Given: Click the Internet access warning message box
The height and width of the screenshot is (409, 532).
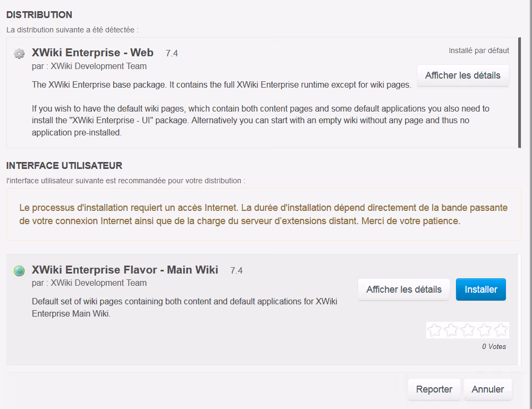Looking at the screenshot, I should [264, 214].
